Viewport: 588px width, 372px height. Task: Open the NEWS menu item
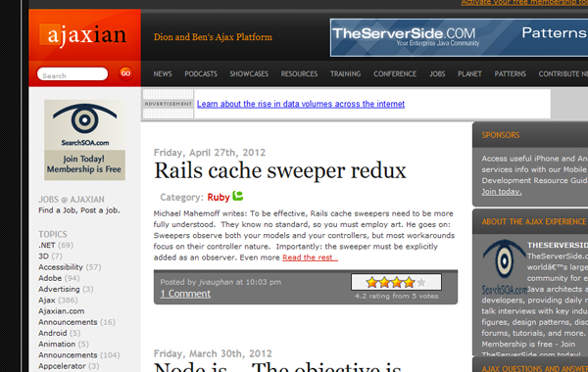[x=163, y=73]
